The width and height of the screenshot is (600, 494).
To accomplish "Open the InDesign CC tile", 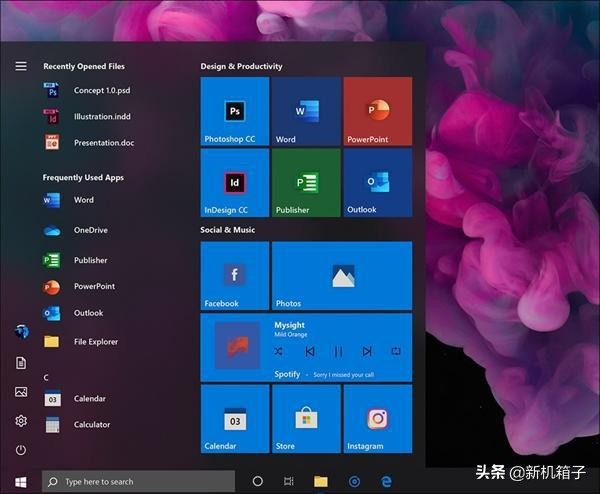I will point(235,183).
